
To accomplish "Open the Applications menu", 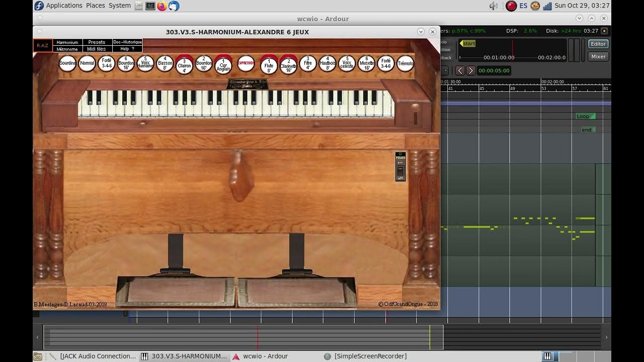I will point(64,6).
